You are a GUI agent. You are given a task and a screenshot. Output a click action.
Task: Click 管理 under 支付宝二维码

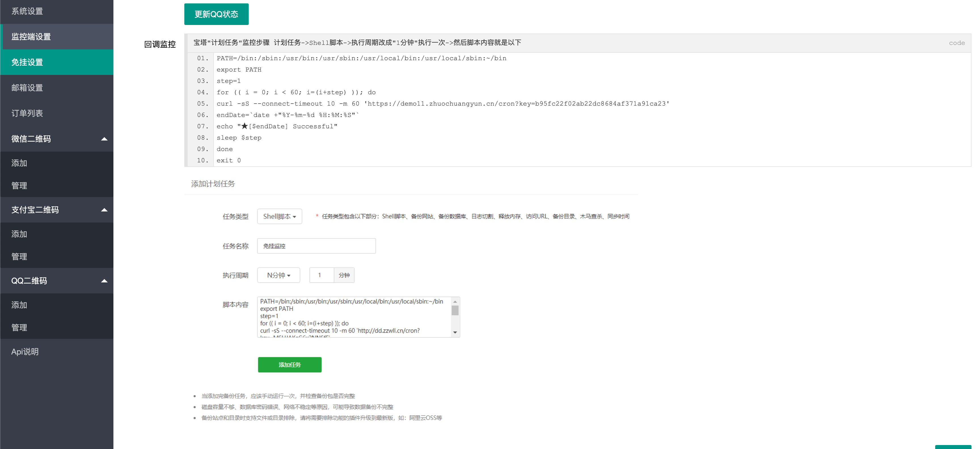[57, 256]
